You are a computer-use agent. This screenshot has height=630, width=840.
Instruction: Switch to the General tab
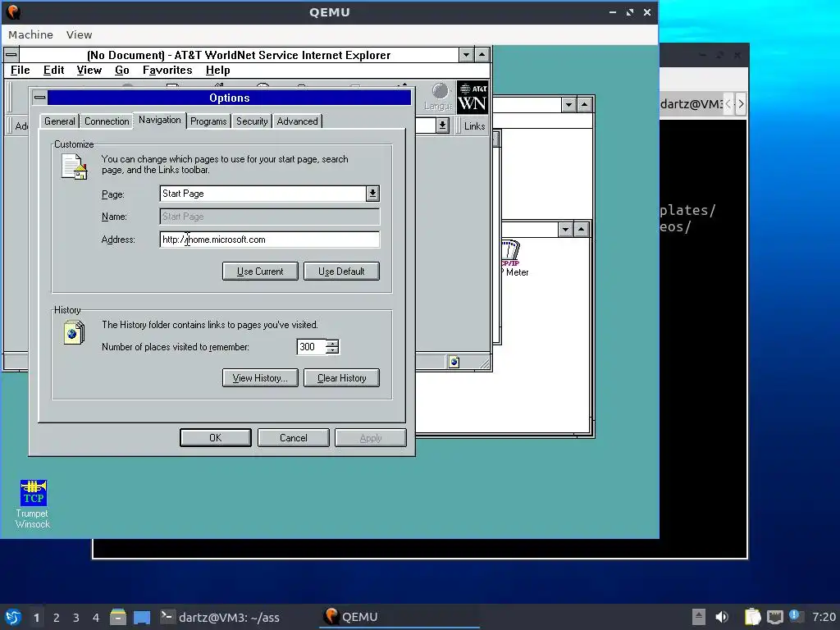pos(59,121)
